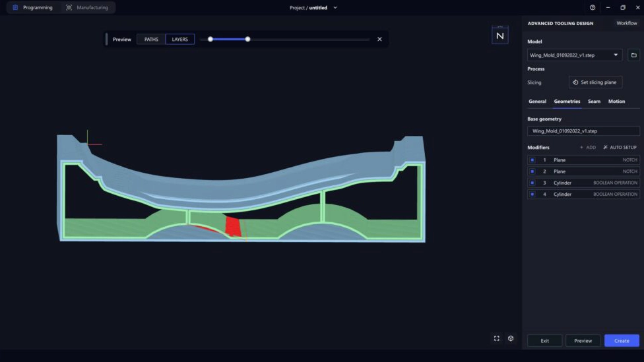The height and width of the screenshot is (362, 644).
Task: Add a new modifier with ADD
Action: point(588,147)
